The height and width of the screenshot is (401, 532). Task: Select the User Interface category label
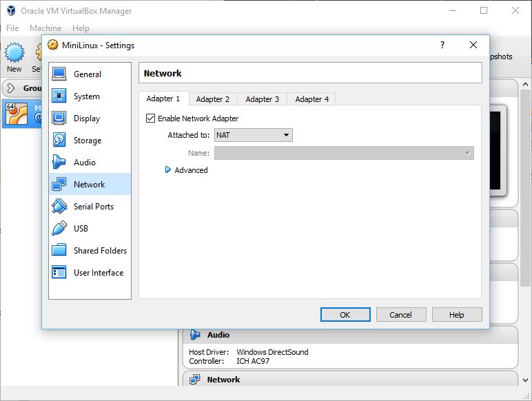[99, 273]
